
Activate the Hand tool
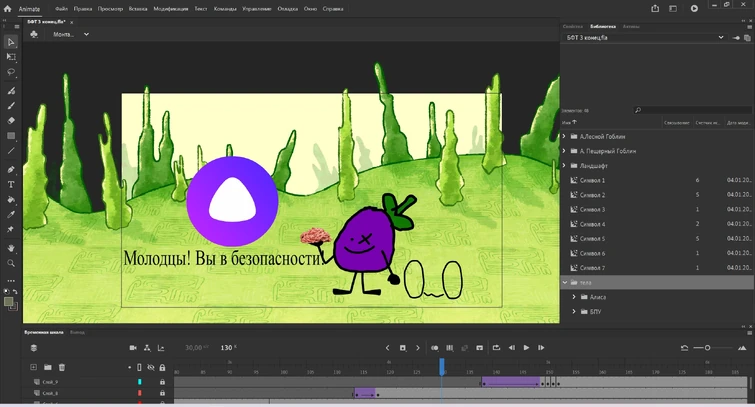[11, 247]
